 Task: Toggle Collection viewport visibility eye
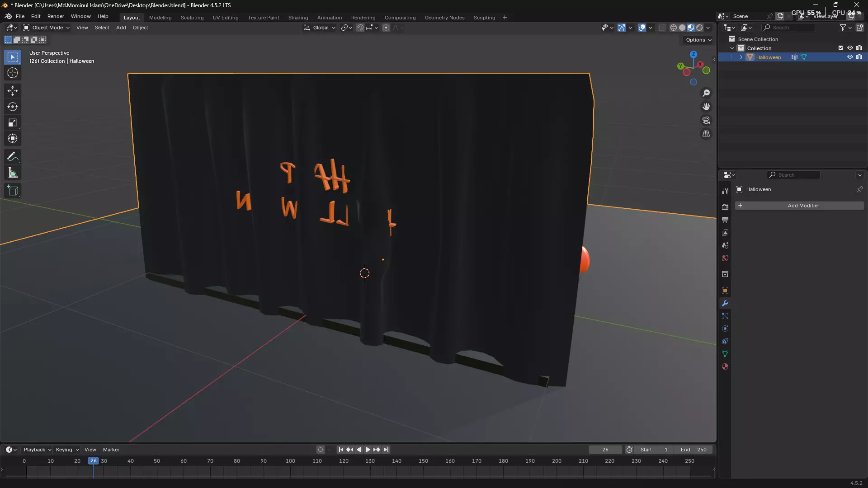(850, 48)
